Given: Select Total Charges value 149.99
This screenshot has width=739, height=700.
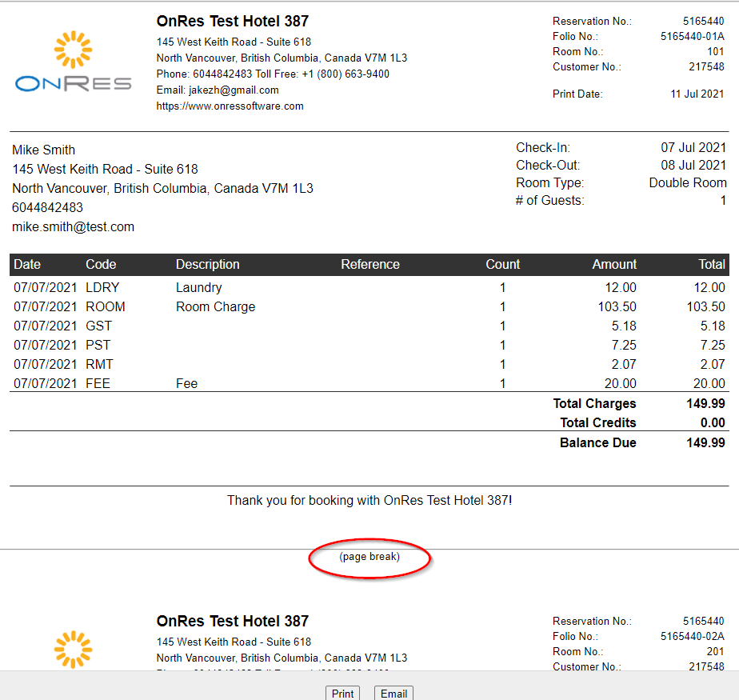Looking at the screenshot, I should point(705,403).
